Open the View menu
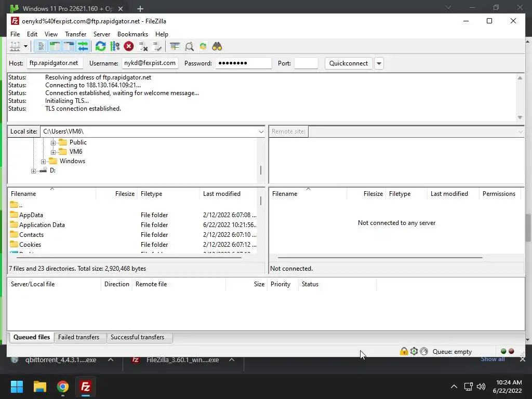 coord(51,34)
